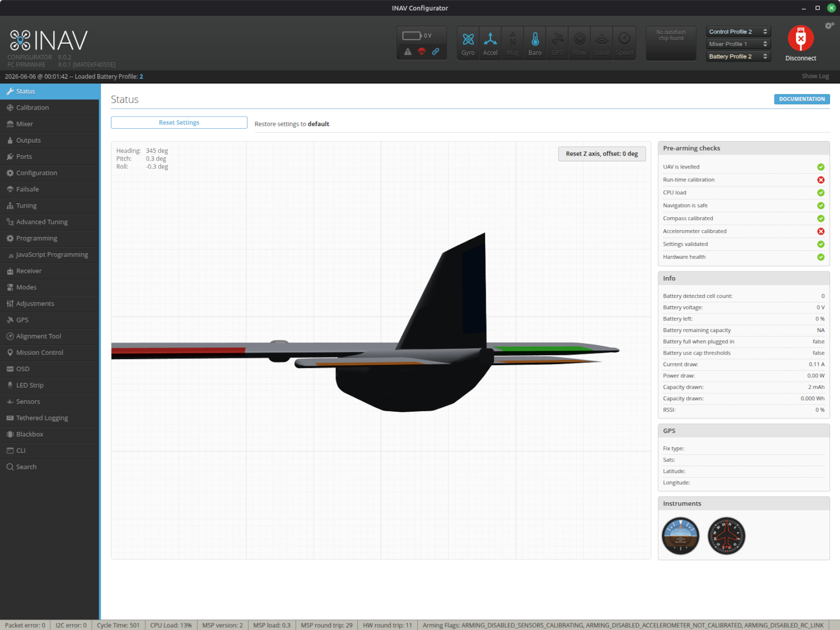Click the DOCUMENTATION button

click(x=802, y=99)
